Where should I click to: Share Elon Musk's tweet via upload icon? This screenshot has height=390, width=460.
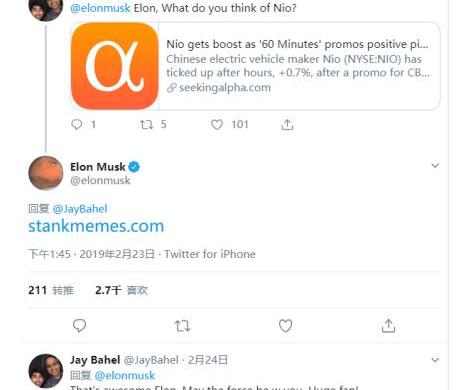[388, 326]
